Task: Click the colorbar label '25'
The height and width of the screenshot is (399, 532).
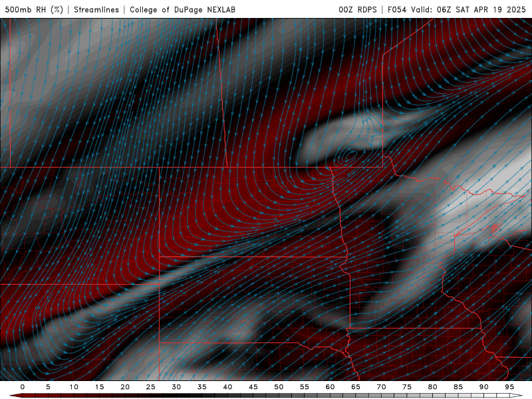Action: tap(151, 387)
